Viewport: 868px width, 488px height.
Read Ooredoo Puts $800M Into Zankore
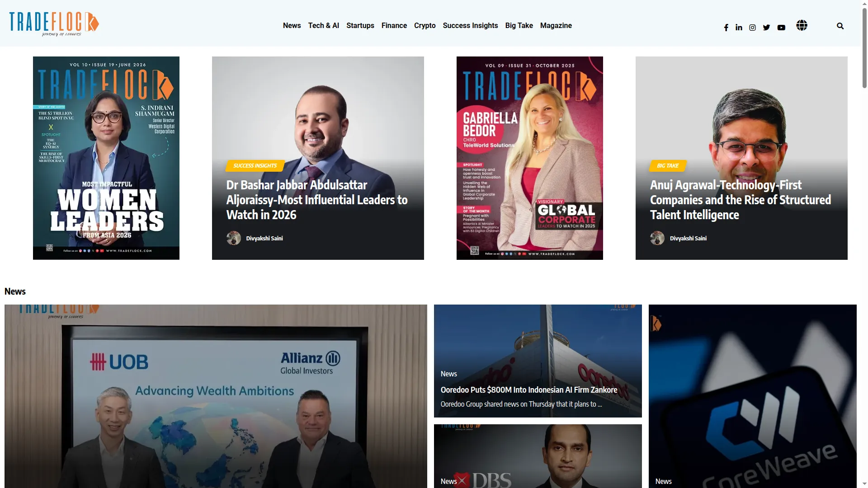pos(529,390)
